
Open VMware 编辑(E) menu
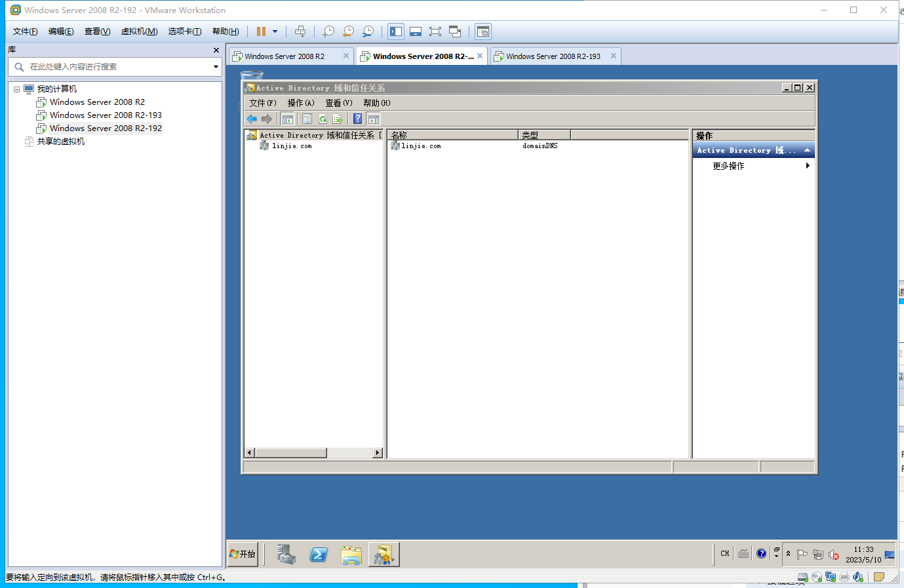pyautogui.click(x=61, y=31)
